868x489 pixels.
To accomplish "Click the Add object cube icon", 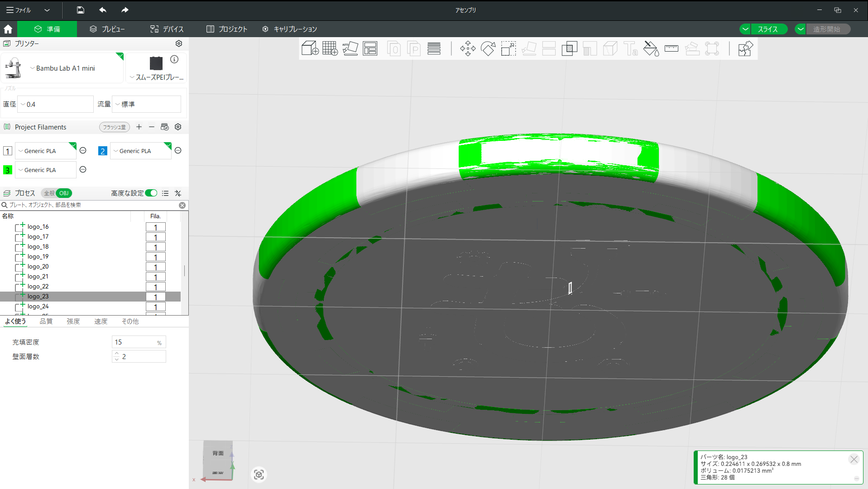I will point(310,48).
